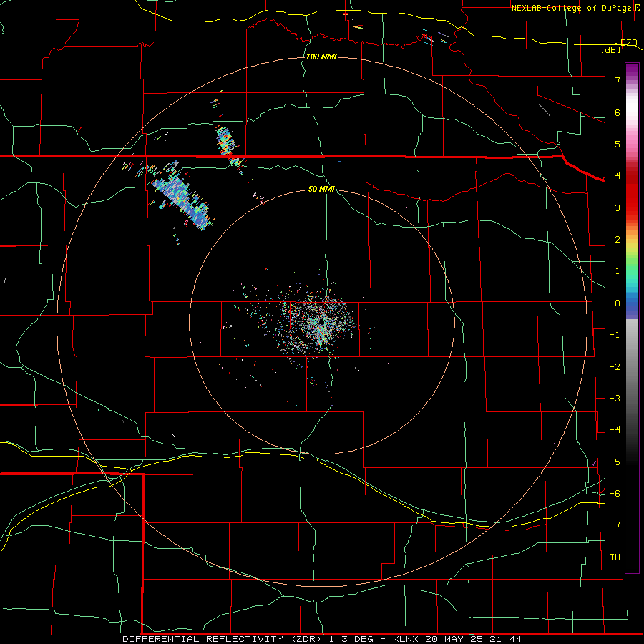
Task: Click the 21:44 timestamp in the caption
Action: click(x=506, y=639)
